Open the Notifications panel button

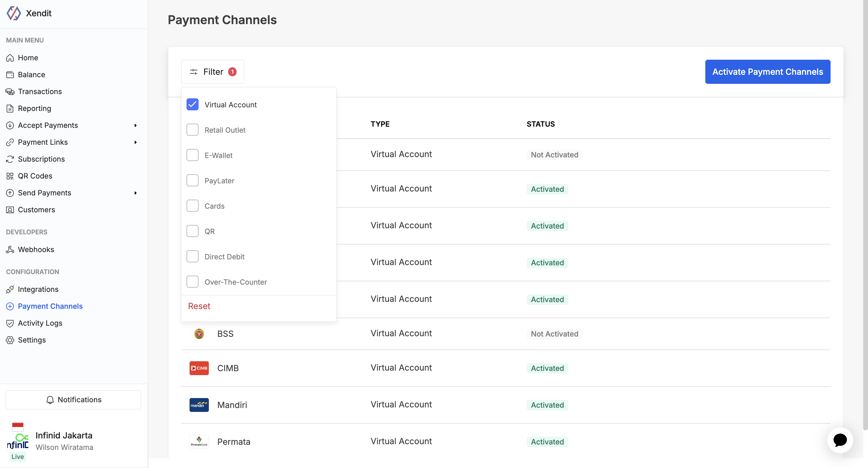point(73,400)
